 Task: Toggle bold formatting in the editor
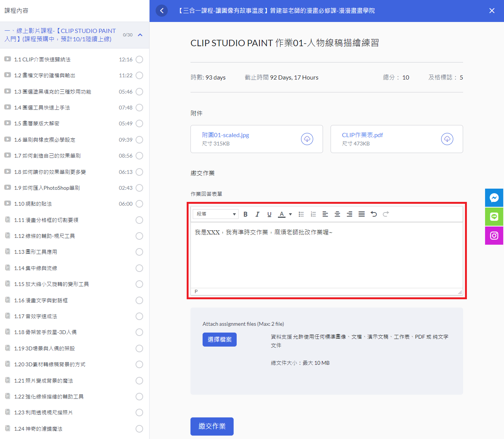pos(245,214)
